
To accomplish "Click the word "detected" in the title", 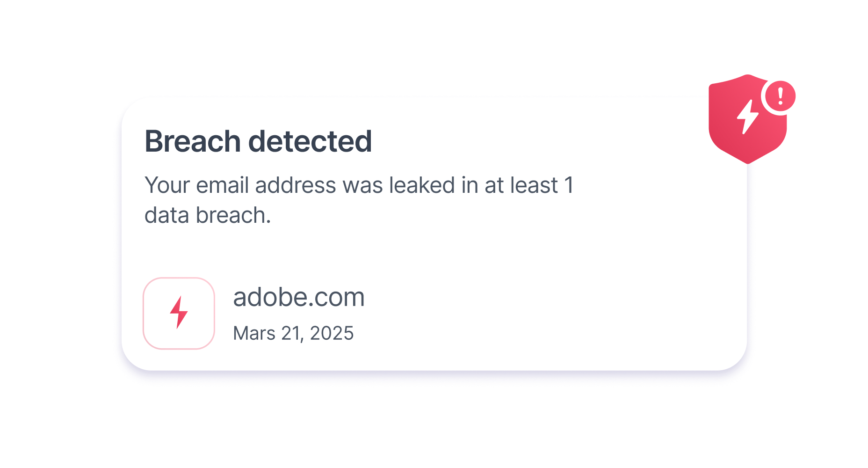I will click(x=310, y=141).
